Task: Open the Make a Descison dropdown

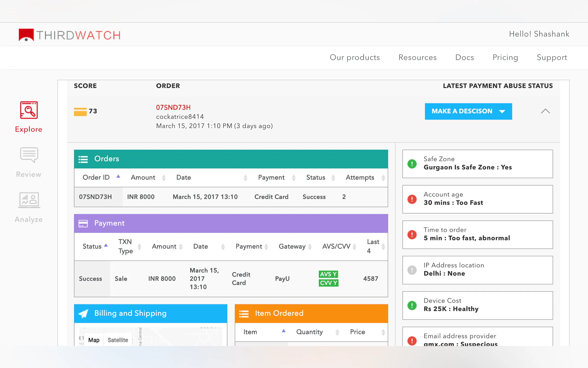Action: [468, 111]
